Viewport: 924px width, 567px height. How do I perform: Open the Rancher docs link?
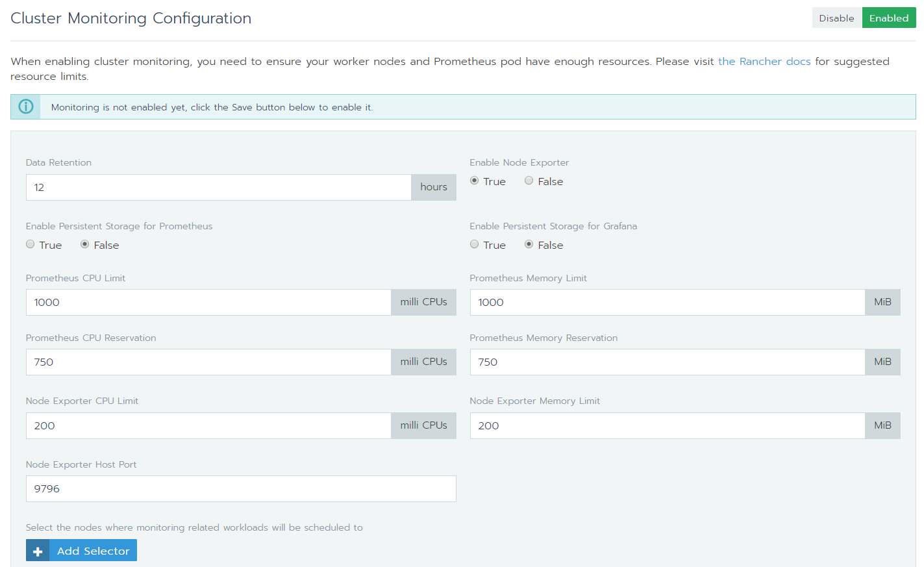tap(764, 62)
